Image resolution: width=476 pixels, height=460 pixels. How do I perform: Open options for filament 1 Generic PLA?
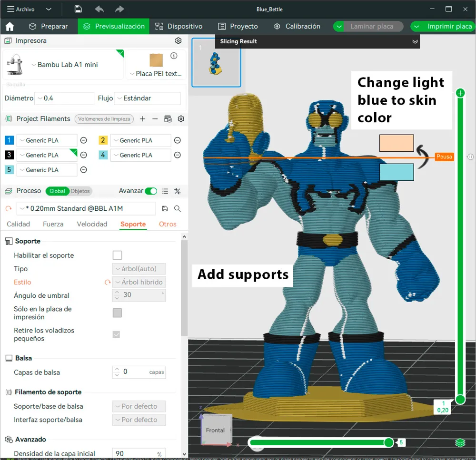[x=83, y=140]
